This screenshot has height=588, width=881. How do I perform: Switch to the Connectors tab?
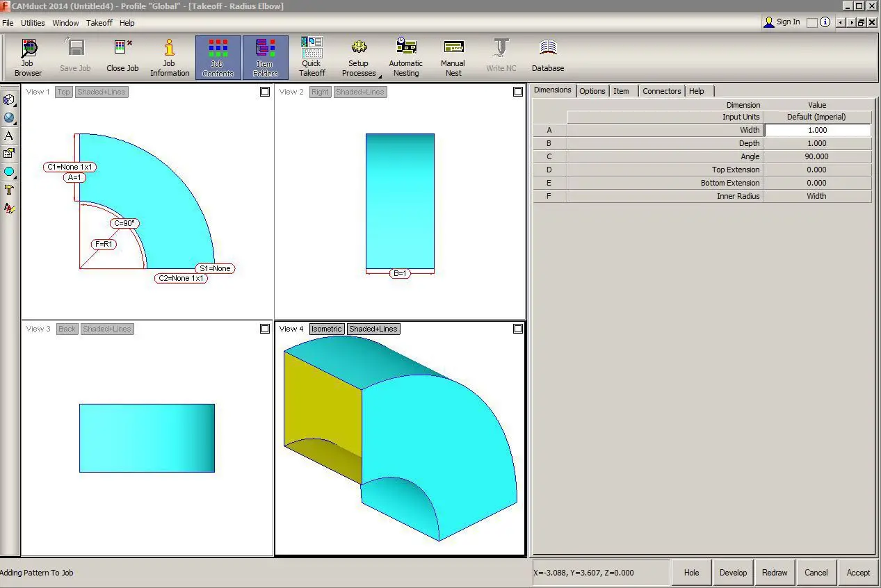(661, 91)
